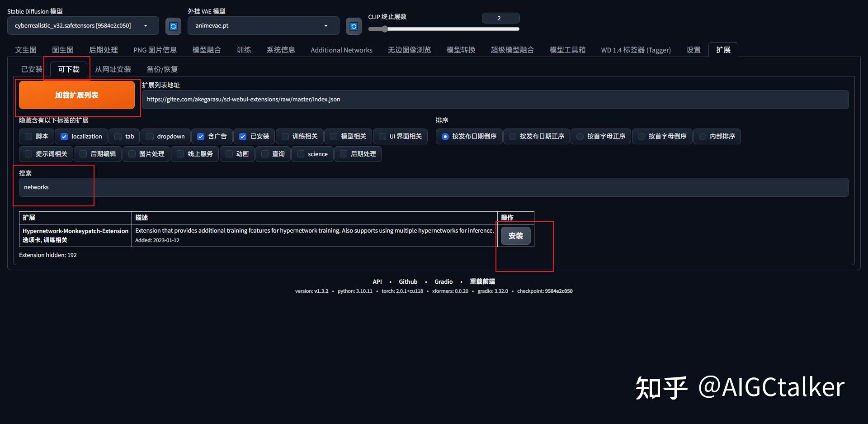
Task: Disable the localization filter
Action: (64, 136)
